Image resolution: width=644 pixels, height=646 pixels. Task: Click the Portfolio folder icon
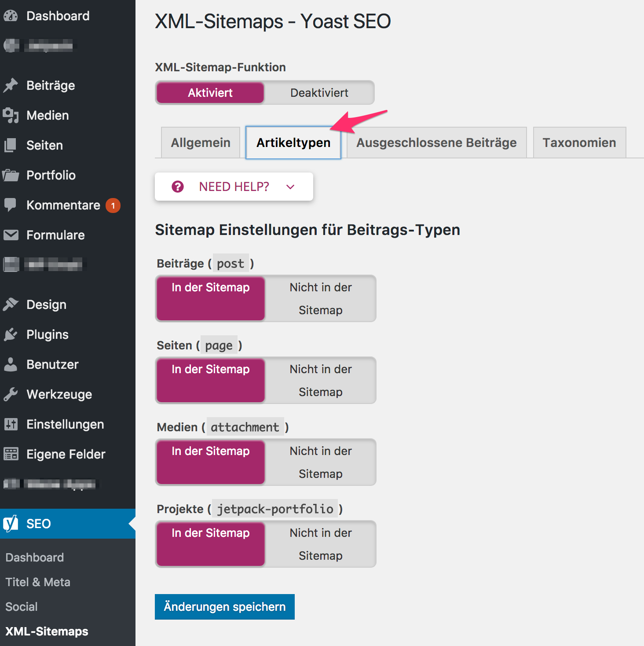(x=11, y=175)
